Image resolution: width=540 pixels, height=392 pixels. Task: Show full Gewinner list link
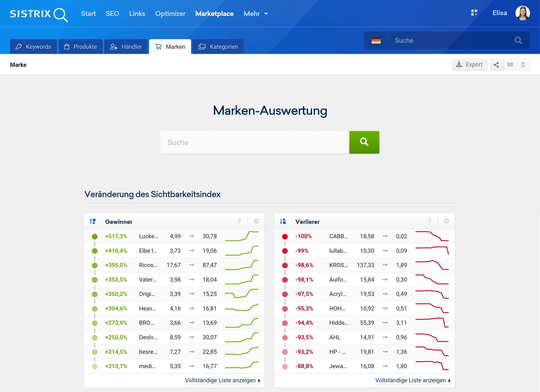tap(222, 380)
